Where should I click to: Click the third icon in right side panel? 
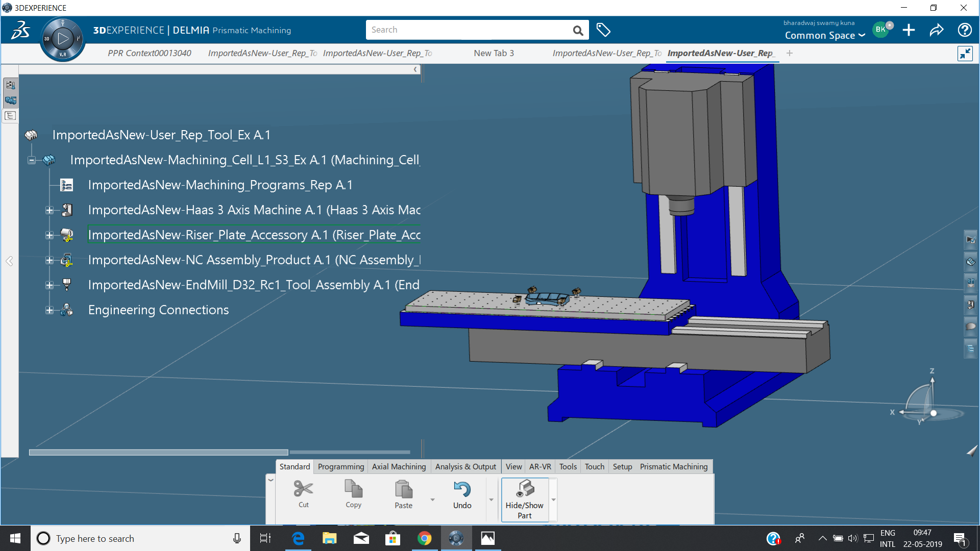tap(970, 283)
